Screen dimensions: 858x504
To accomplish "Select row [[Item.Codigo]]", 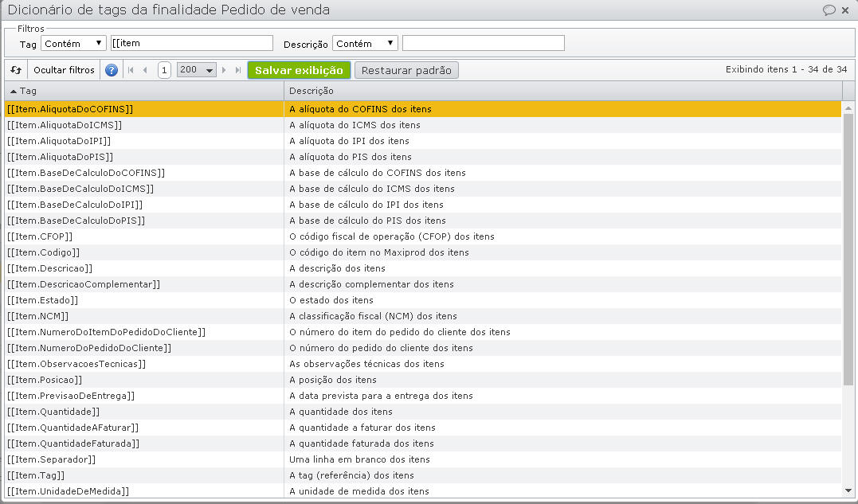I will (x=423, y=252).
